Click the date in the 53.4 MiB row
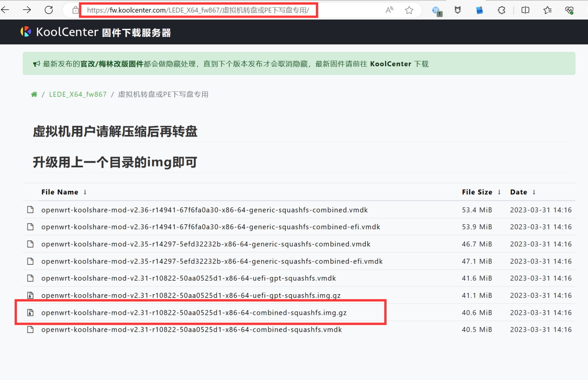This screenshot has height=380, width=588. pos(541,210)
